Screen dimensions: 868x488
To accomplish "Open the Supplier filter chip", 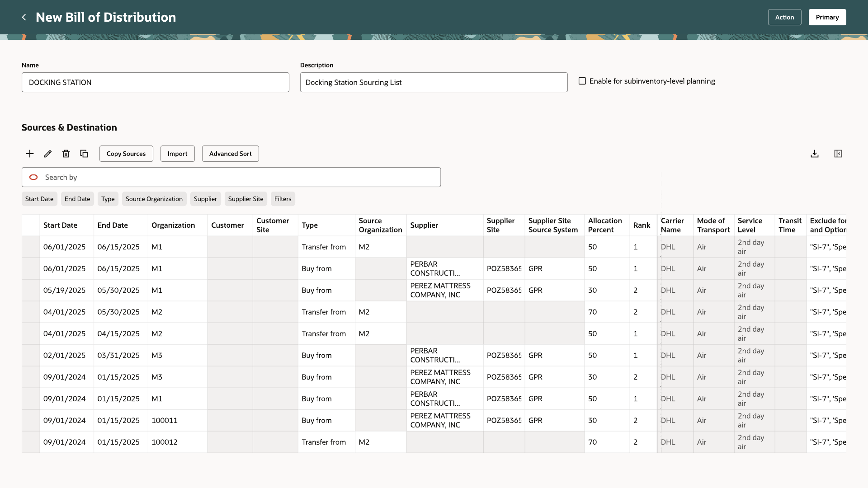I will [206, 199].
